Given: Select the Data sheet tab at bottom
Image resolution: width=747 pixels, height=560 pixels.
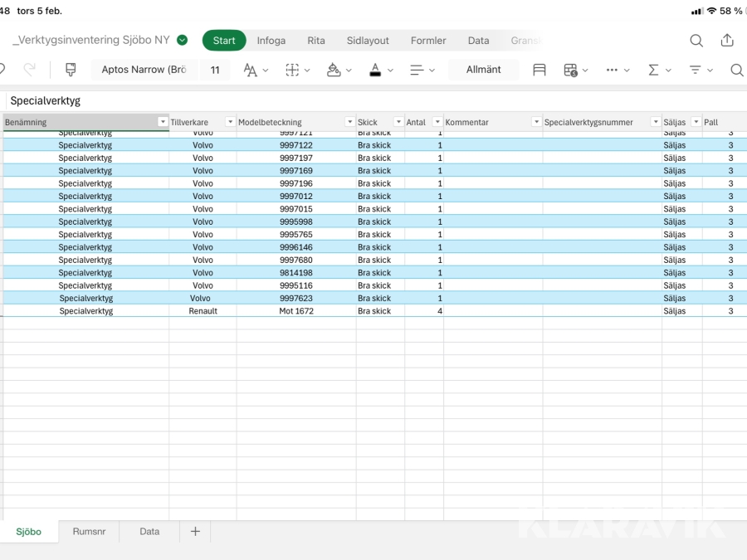Looking at the screenshot, I should click(x=149, y=532).
